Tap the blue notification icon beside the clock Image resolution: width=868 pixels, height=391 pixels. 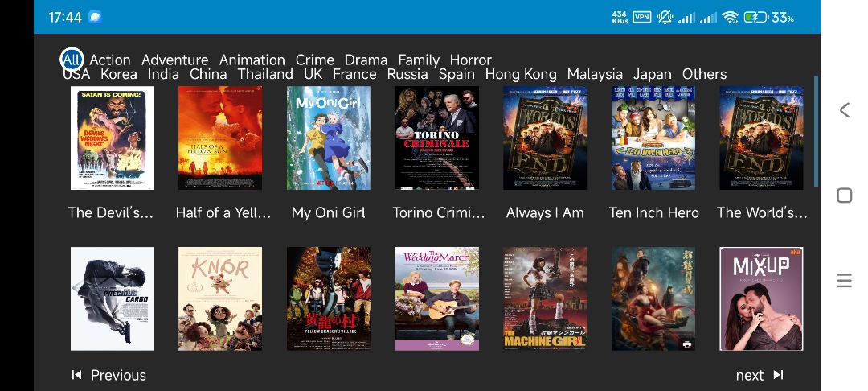point(95,17)
